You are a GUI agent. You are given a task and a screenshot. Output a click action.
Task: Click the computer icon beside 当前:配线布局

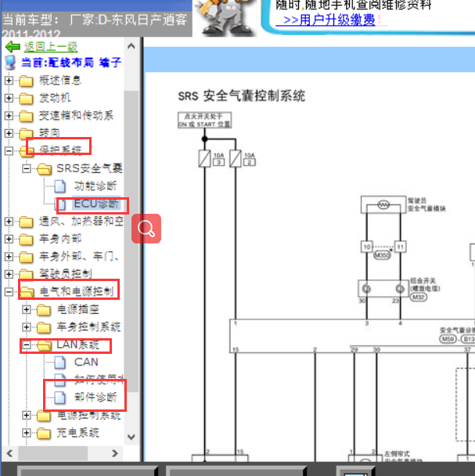click(11, 63)
